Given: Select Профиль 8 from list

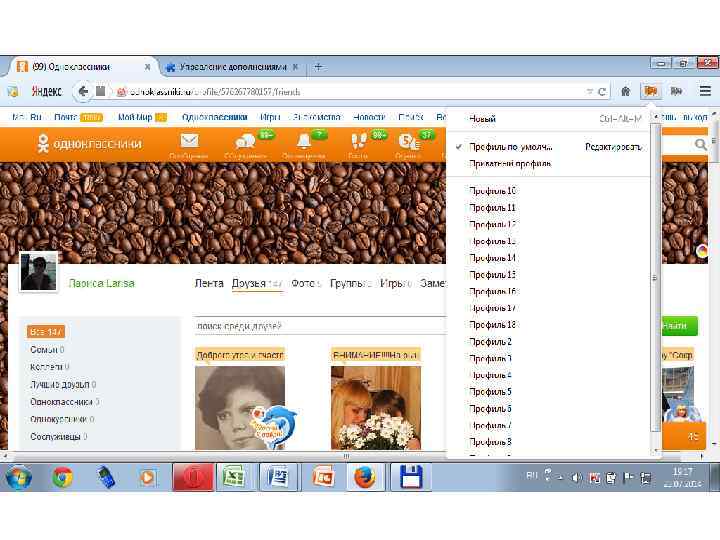Looking at the screenshot, I should [x=490, y=442].
